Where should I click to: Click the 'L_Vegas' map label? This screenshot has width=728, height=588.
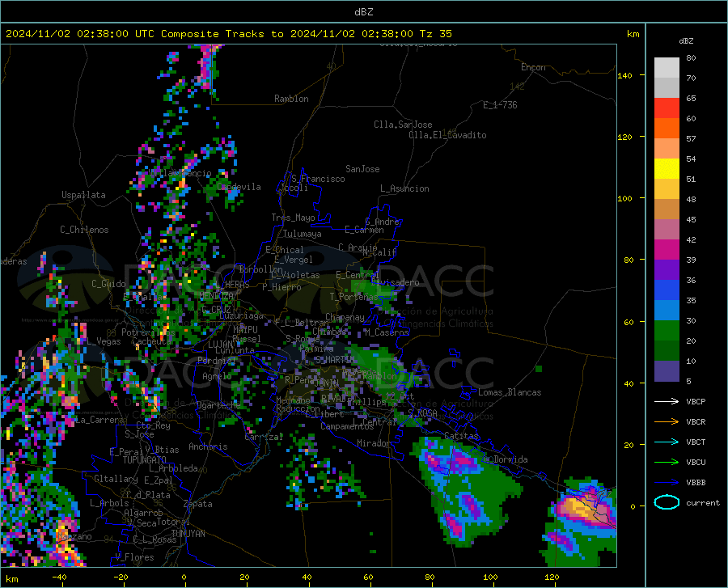[104, 341]
